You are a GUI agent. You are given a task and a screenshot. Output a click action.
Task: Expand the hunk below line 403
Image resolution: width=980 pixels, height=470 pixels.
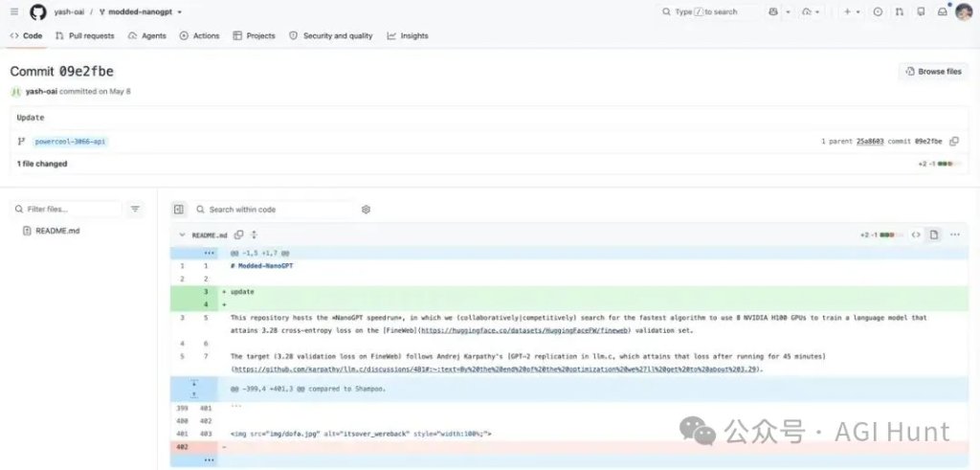point(209,460)
